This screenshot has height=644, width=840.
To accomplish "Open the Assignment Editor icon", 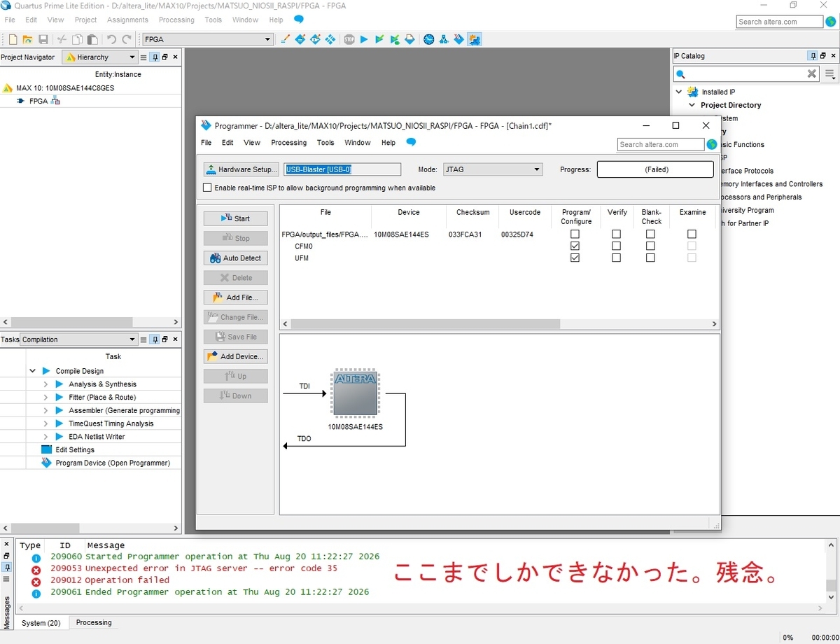I will [300, 39].
